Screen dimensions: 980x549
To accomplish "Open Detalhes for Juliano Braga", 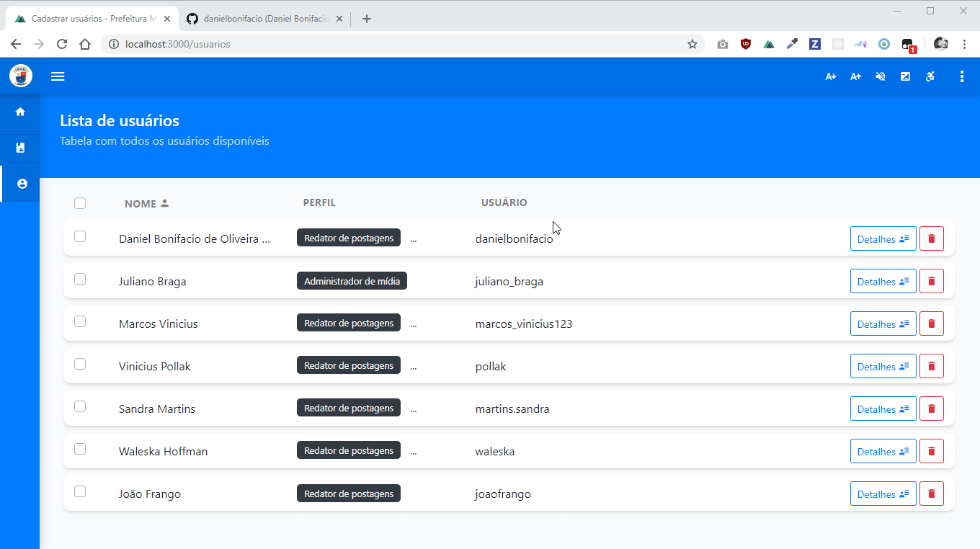I will click(x=883, y=281).
